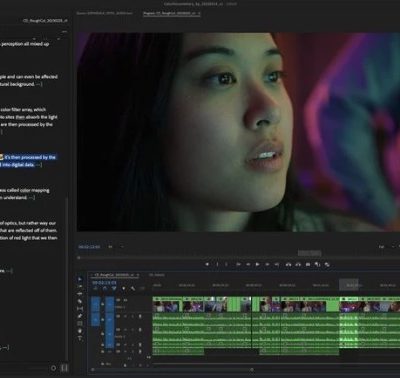
Task: Select the Slip tool
Action: coord(80,309)
